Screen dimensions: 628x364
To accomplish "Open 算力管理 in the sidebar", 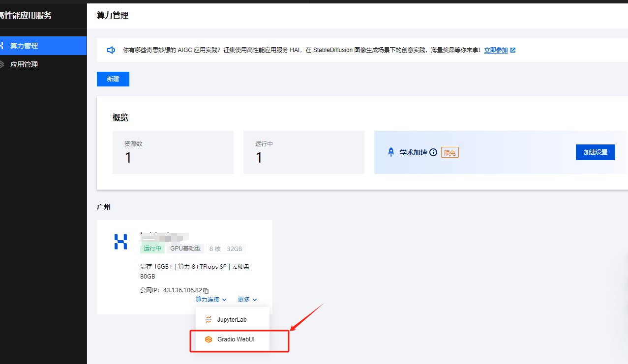I will [x=43, y=46].
